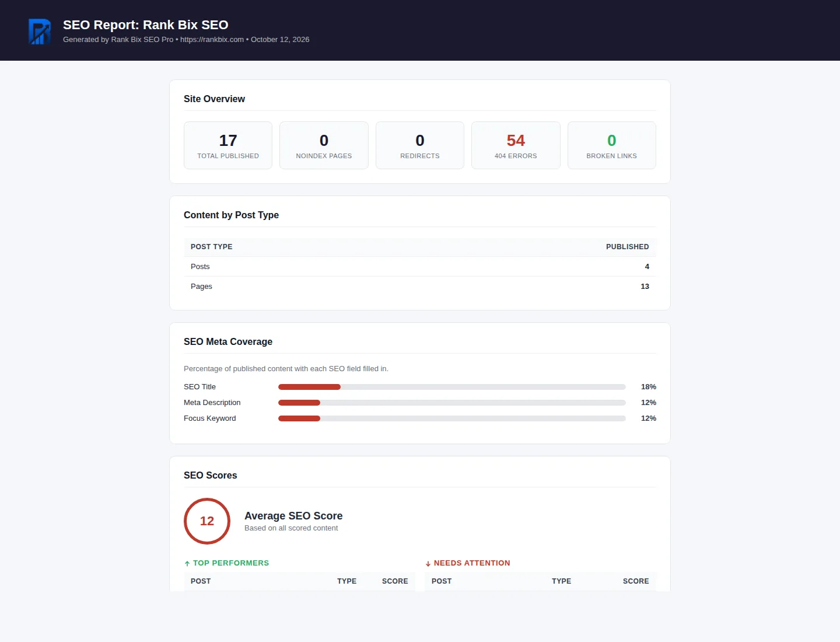This screenshot has width=840, height=642.
Task: Click the published count "13" for Pages
Action: (x=645, y=287)
